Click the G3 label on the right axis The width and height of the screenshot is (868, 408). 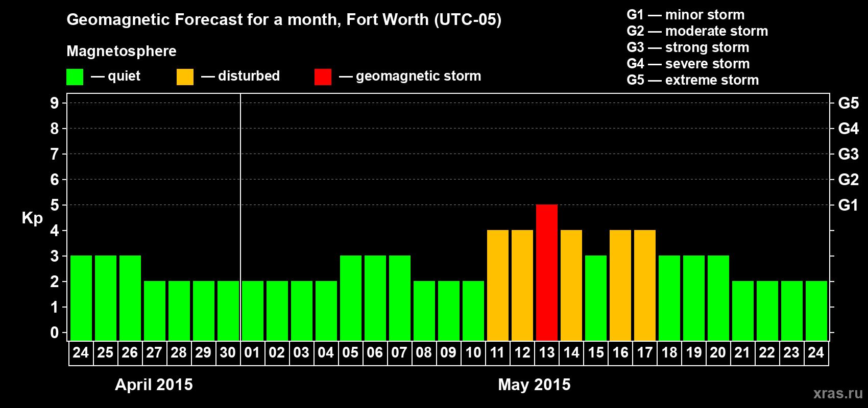tap(849, 154)
